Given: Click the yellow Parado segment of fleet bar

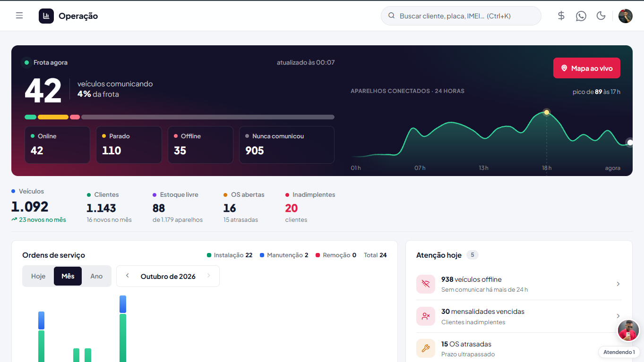Looking at the screenshot, I should coord(53,117).
